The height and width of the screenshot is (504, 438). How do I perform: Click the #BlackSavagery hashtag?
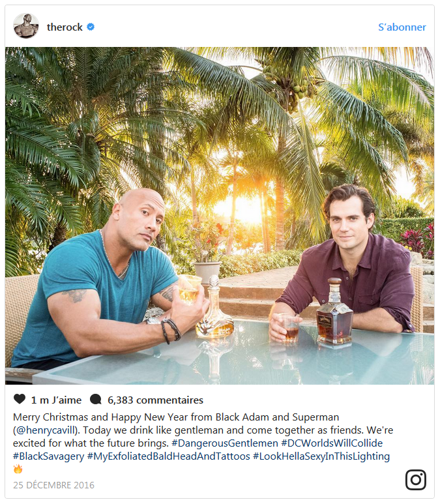(48, 456)
